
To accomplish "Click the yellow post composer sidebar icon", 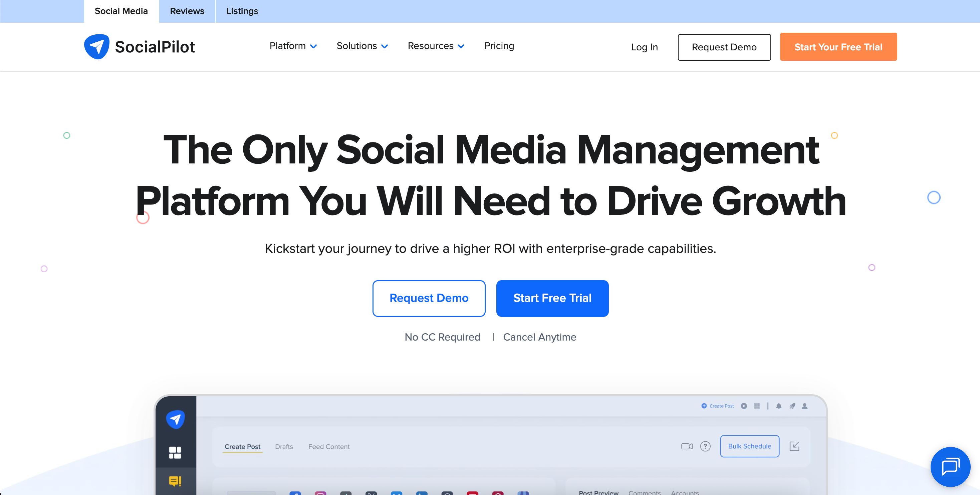I will (175, 481).
